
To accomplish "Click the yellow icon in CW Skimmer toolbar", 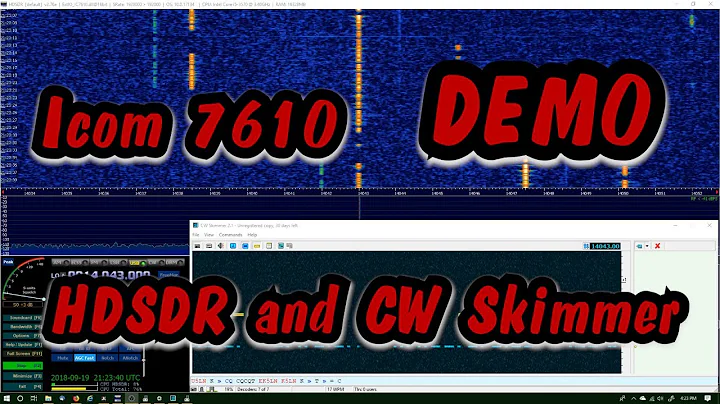I will coord(257,246).
